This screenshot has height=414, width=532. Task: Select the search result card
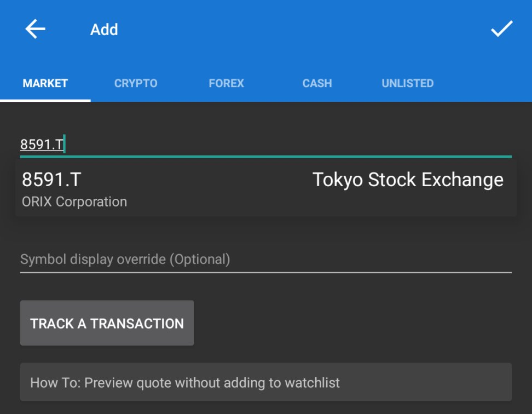pos(265,188)
